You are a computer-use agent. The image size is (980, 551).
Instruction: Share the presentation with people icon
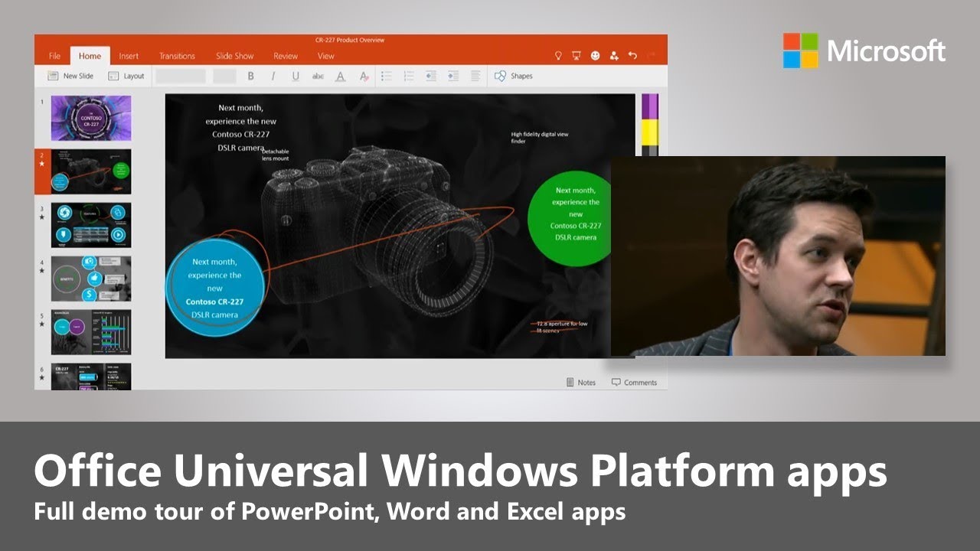(x=614, y=56)
